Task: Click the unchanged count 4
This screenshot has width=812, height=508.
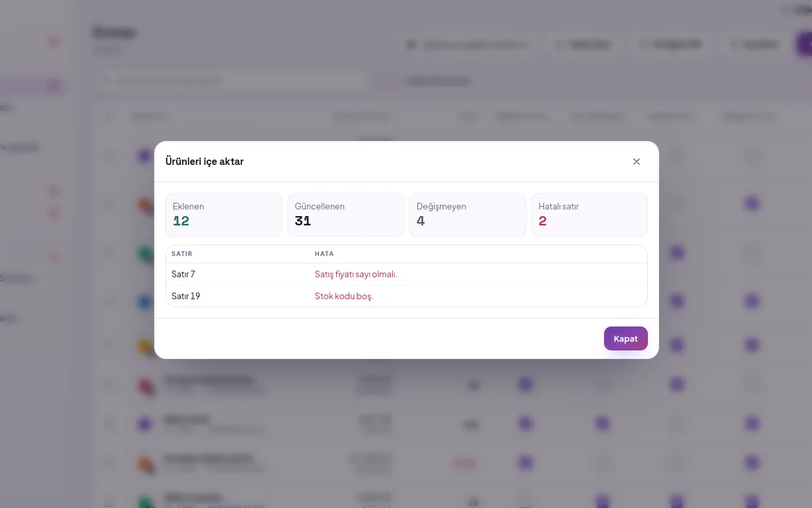Action: (x=421, y=221)
